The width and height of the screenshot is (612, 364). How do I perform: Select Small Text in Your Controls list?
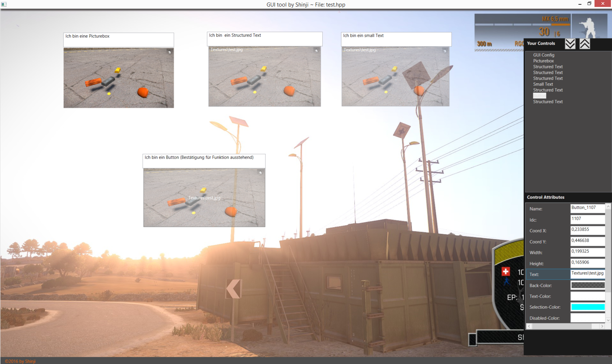pos(543,84)
